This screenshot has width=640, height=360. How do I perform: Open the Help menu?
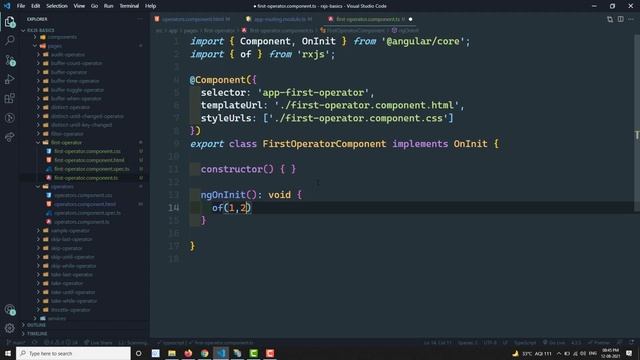(x=151, y=6)
